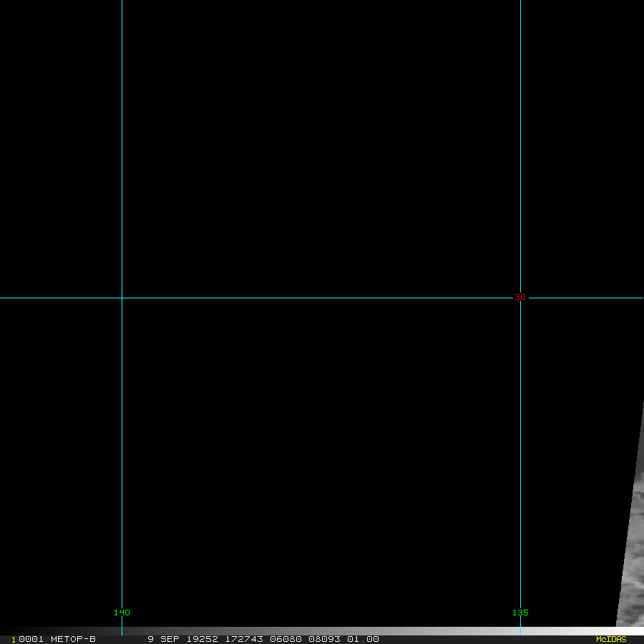644x644 pixels.
Task: Click the value 08093 in status line
Action: (x=324, y=639)
